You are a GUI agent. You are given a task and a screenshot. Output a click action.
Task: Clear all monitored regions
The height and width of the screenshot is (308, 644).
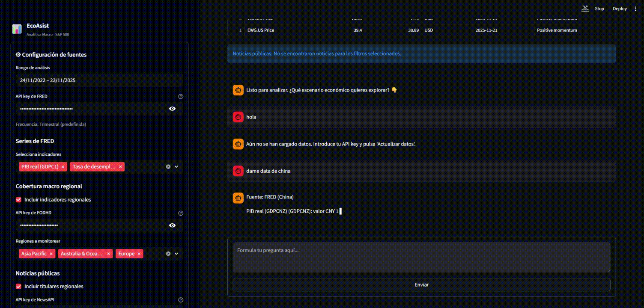[168, 254]
